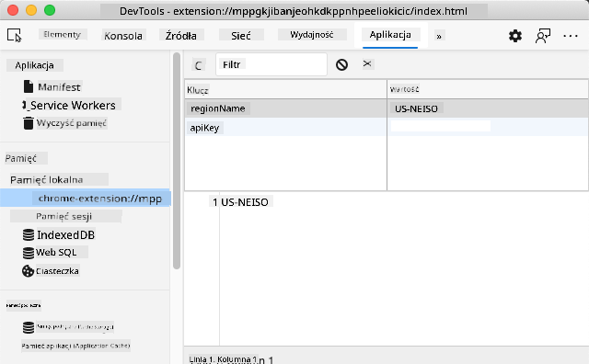The height and width of the screenshot is (364, 589).
Task: Open the three-dot customize menu
Action: coord(571,36)
